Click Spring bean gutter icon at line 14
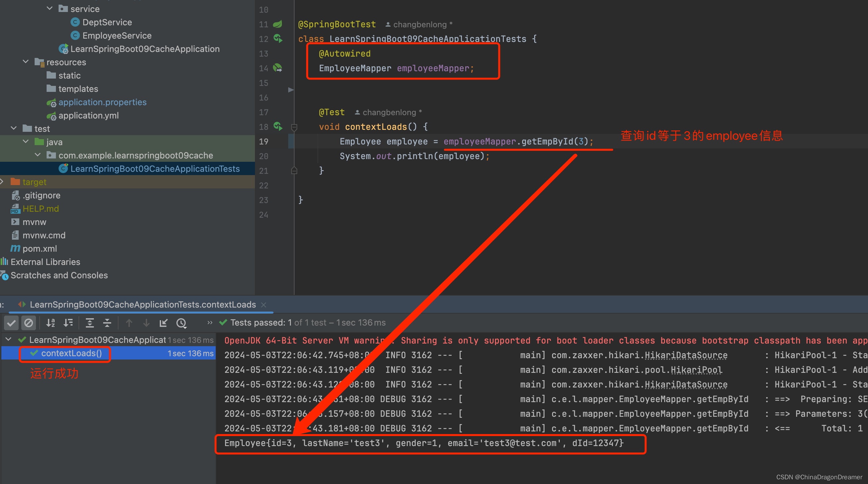Image resolution: width=868 pixels, height=484 pixels. (x=278, y=68)
